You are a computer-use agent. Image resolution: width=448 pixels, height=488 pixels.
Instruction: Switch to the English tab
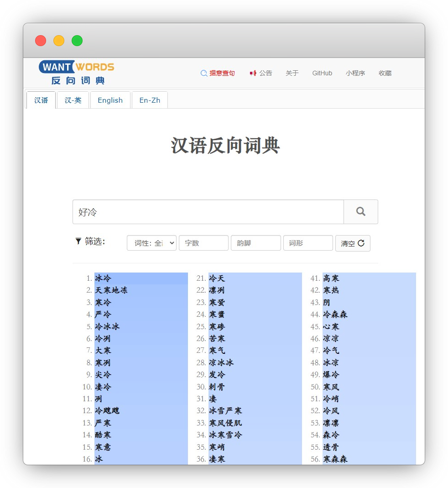(x=110, y=100)
